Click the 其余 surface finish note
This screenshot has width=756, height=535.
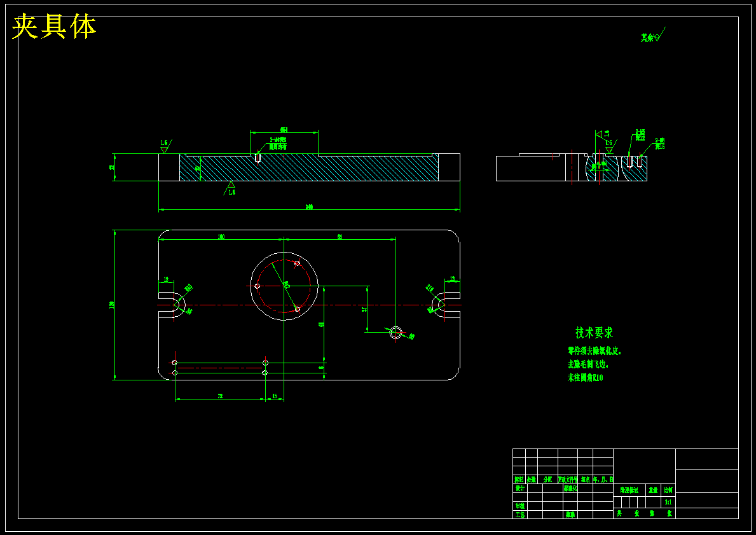click(x=653, y=36)
